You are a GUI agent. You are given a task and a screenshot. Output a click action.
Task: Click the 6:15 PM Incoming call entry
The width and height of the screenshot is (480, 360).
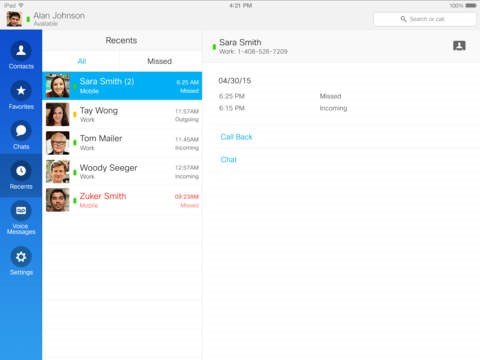(283, 108)
